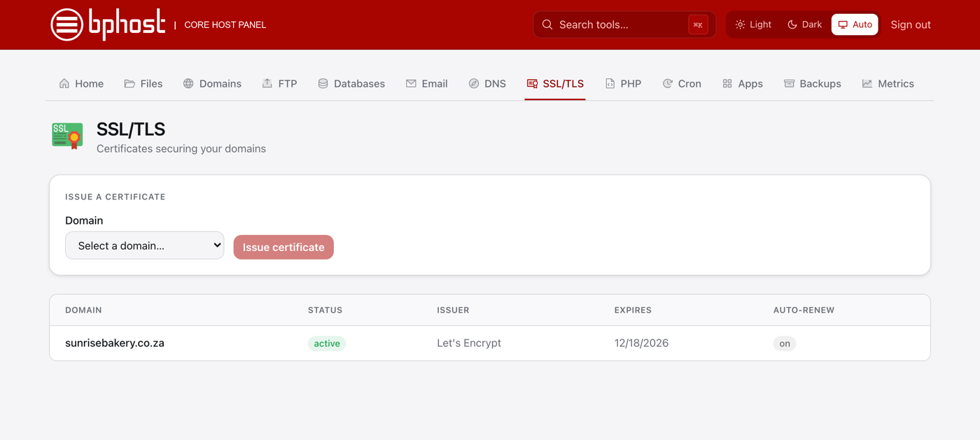Image resolution: width=980 pixels, height=440 pixels.
Task: Click the 'SSL/TLS' page heading
Action: [x=131, y=129]
